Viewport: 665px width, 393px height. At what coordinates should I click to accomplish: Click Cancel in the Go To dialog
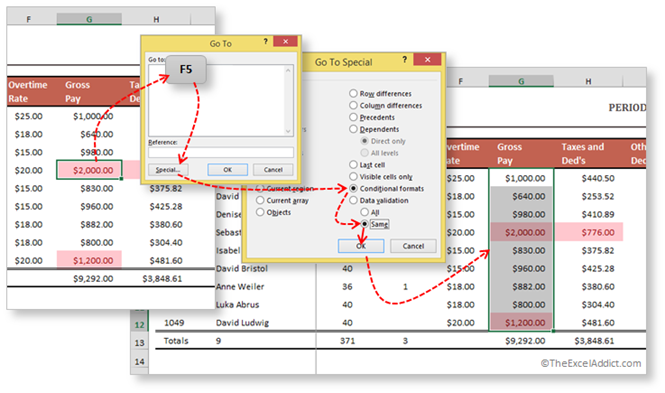click(x=273, y=170)
